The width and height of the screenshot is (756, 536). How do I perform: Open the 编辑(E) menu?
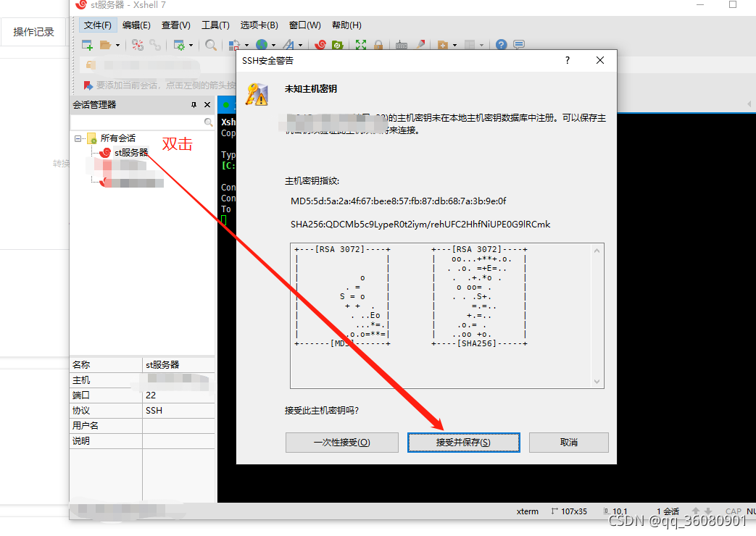(136, 25)
